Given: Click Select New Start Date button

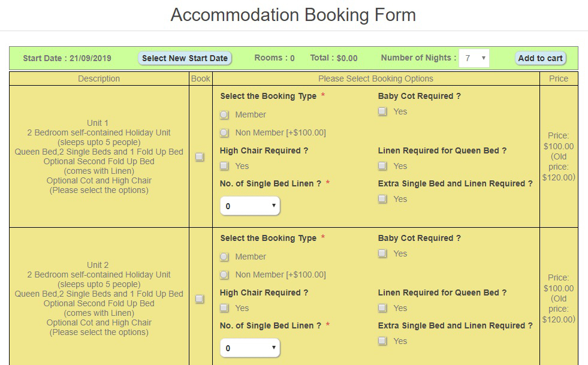Looking at the screenshot, I should (x=185, y=58).
